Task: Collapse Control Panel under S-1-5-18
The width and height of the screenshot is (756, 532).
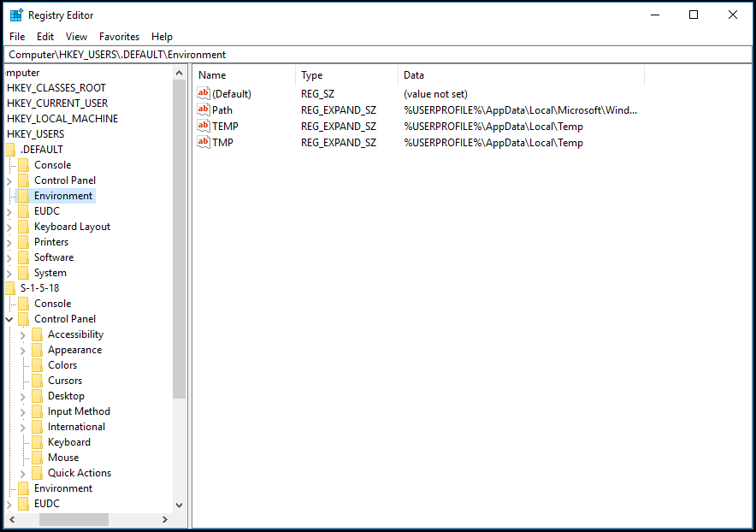Action: point(9,319)
